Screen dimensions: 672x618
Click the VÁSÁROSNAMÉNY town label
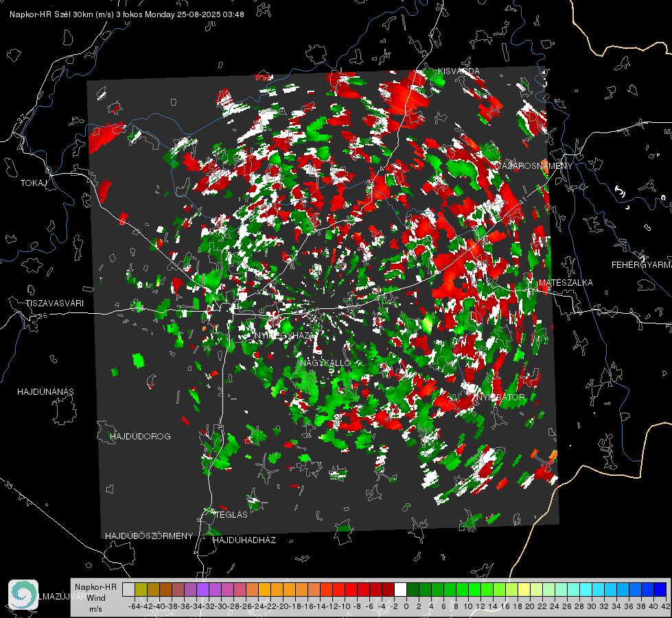(534, 165)
